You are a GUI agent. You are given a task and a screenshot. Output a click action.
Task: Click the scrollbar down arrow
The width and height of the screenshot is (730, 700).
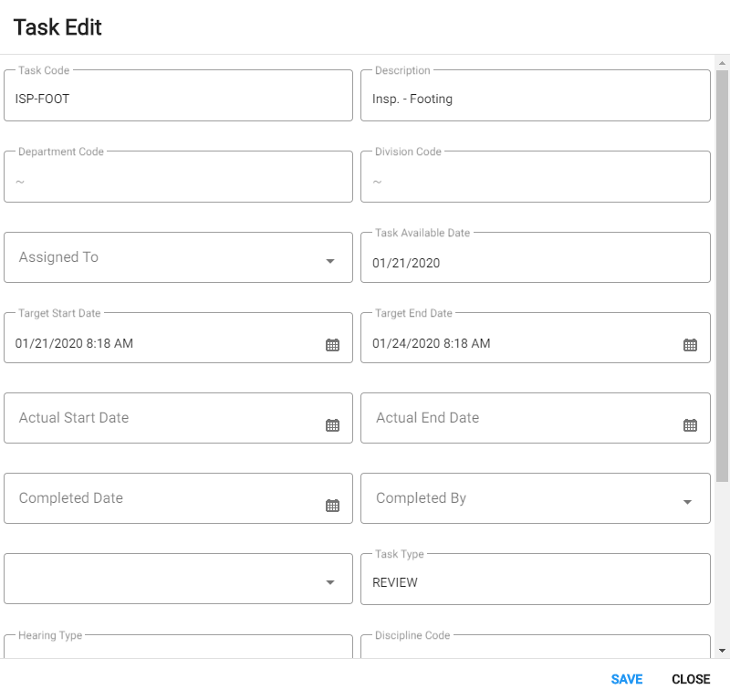coord(722,651)
